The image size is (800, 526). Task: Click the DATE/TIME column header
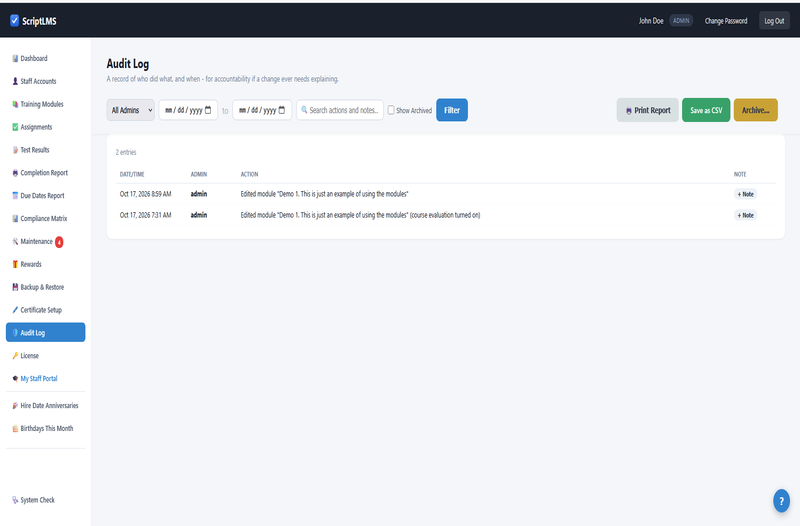tap(132, 174)
